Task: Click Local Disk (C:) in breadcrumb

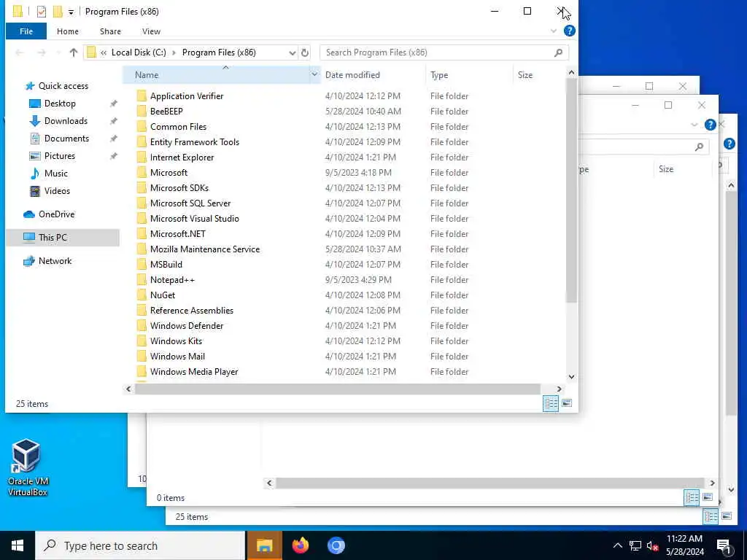Action: 139,52
